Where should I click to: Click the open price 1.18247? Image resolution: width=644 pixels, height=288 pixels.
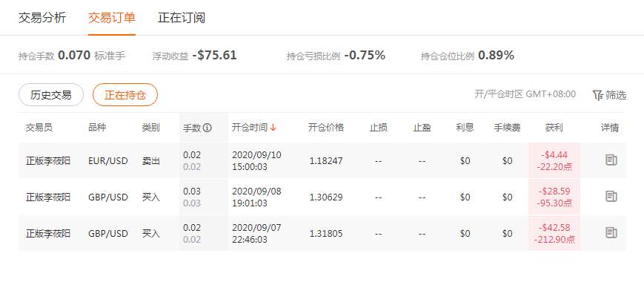pos(326,160)
